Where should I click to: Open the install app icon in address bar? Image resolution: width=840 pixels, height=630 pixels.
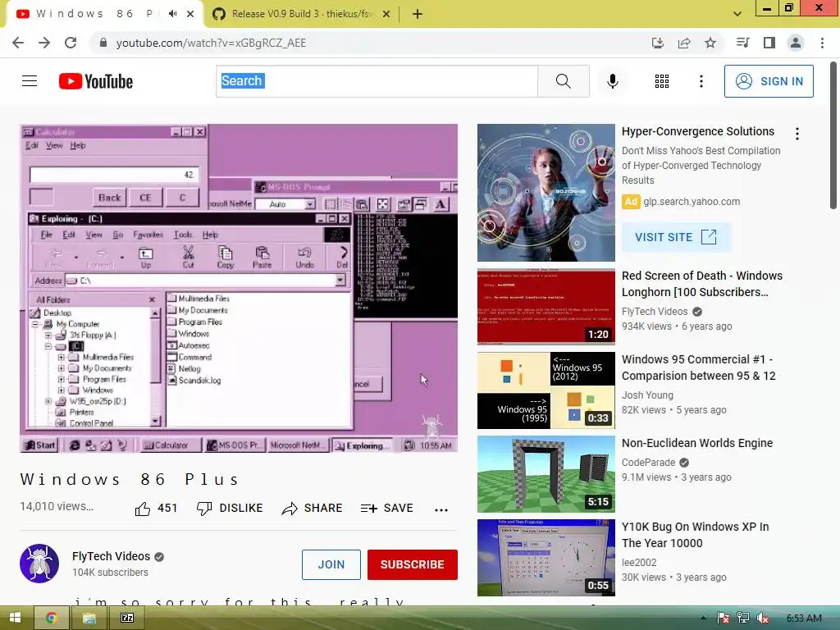tap(657, 43)
